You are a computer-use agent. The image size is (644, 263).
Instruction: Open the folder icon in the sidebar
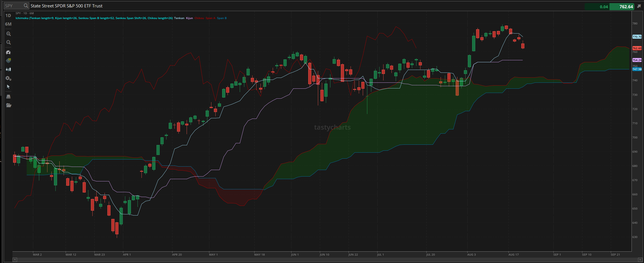pyautogui.click(x=9, y=105)
